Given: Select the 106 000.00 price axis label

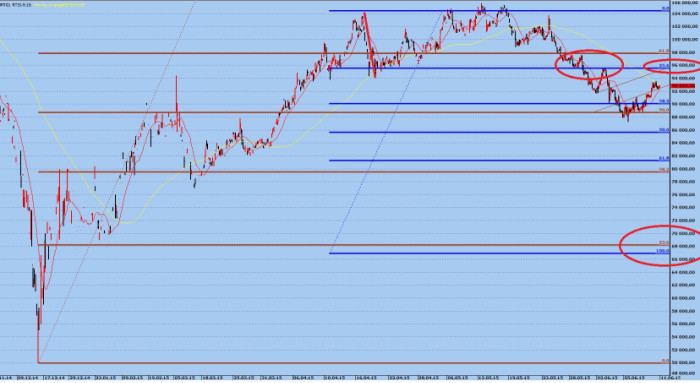Looking at the screenshot, I should tap(685, 3).
